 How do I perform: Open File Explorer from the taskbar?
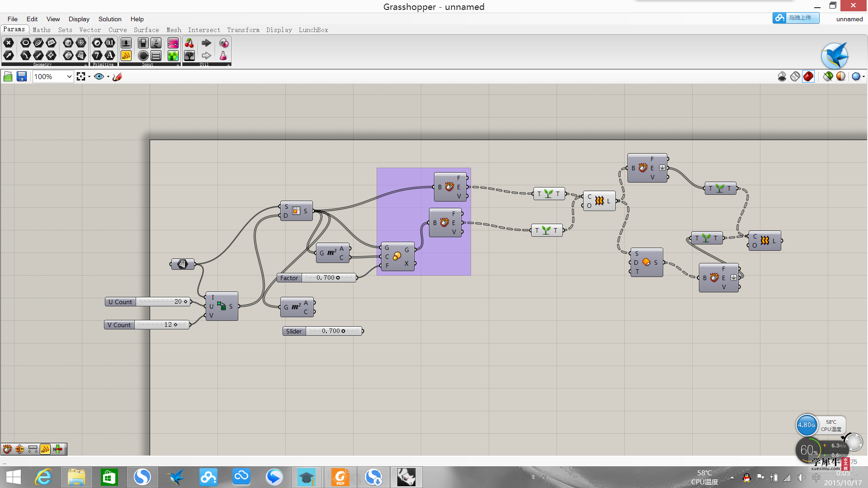point(76,477)
